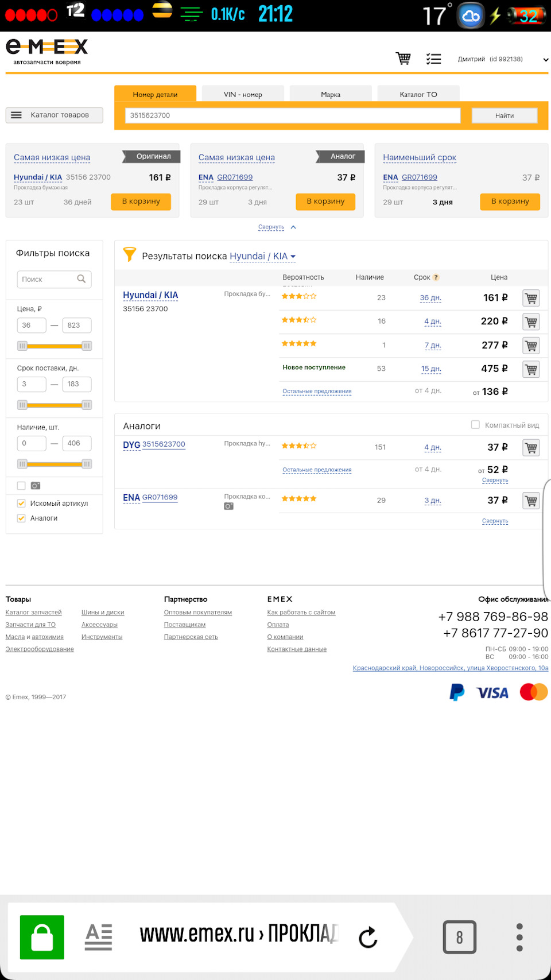Viewport: 551px width, 980px height.
Task: Focus the part number search field
Action: 293,115
